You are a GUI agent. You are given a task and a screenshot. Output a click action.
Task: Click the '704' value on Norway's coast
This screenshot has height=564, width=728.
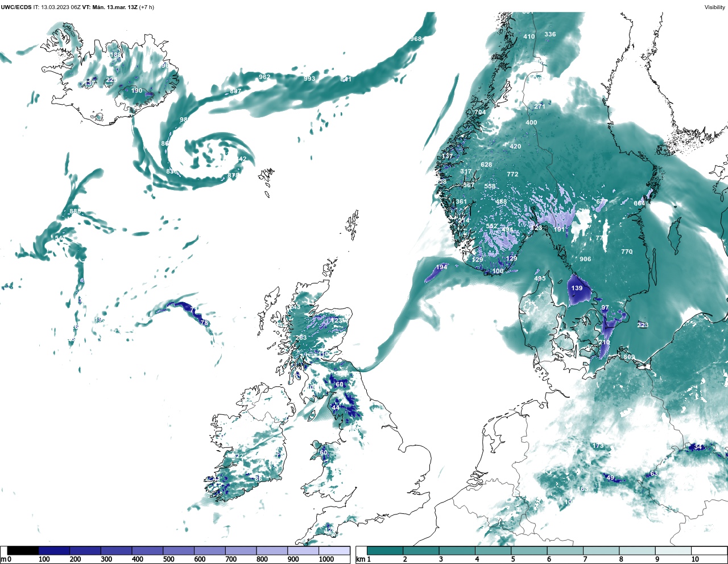tap(480, 112)
